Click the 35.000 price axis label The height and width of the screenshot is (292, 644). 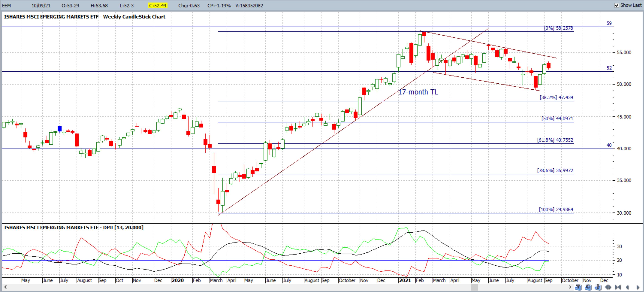(x=624, y=180)
